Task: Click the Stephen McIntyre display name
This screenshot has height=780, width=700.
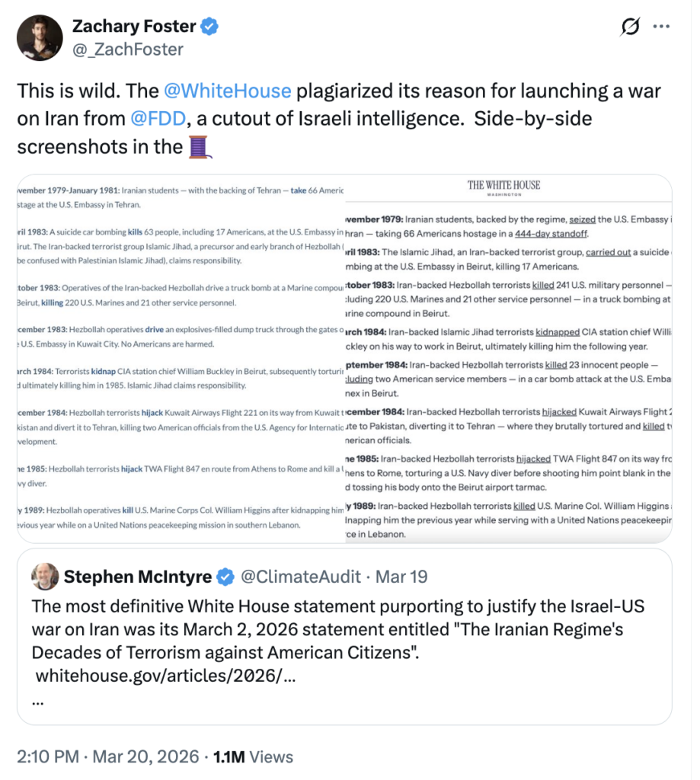Action: (138, 577)
